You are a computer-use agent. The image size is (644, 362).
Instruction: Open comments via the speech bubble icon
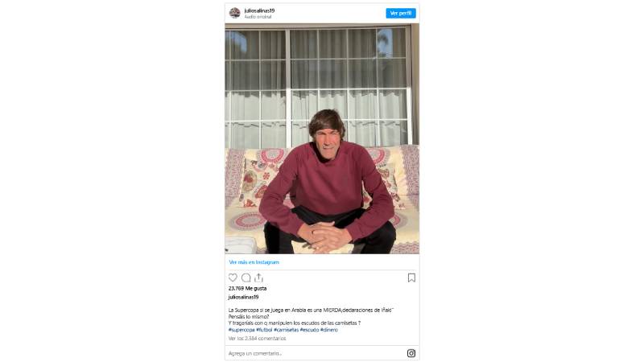(246, 278)
